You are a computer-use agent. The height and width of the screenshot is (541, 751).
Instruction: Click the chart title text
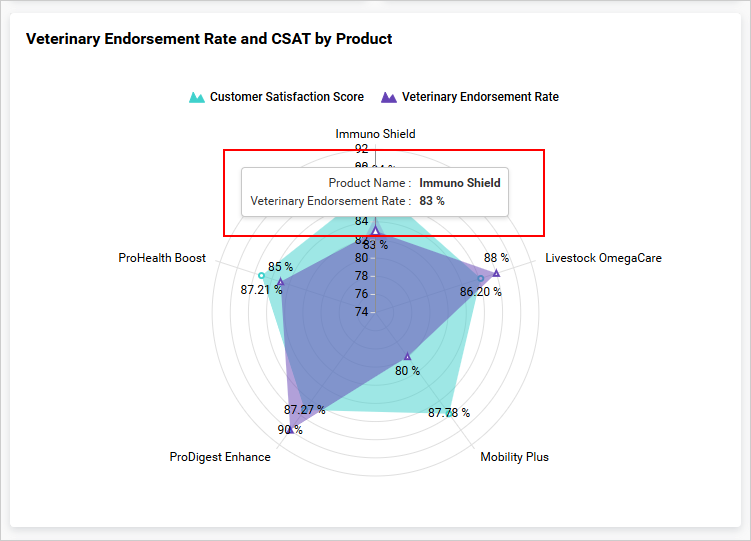[209, 39]
